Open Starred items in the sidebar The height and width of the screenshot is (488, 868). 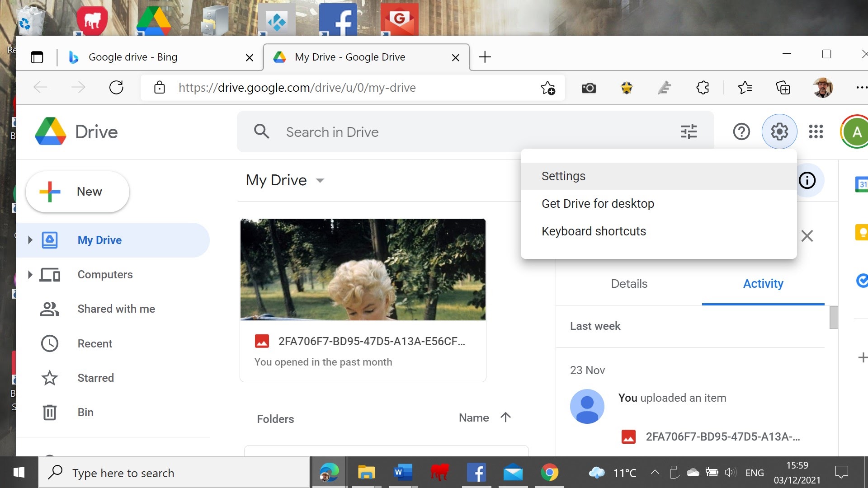tap(95, 378)
